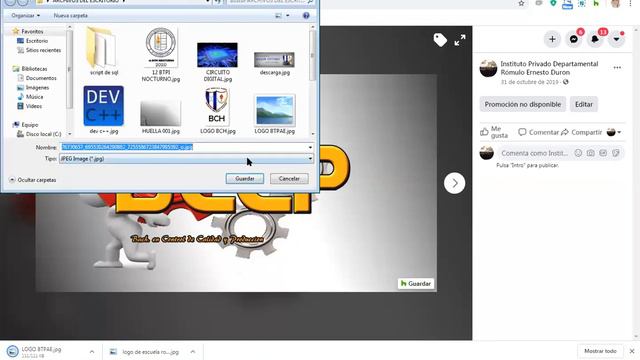Close the downloads bar
The image size is (640, 360).
point(632,351)
